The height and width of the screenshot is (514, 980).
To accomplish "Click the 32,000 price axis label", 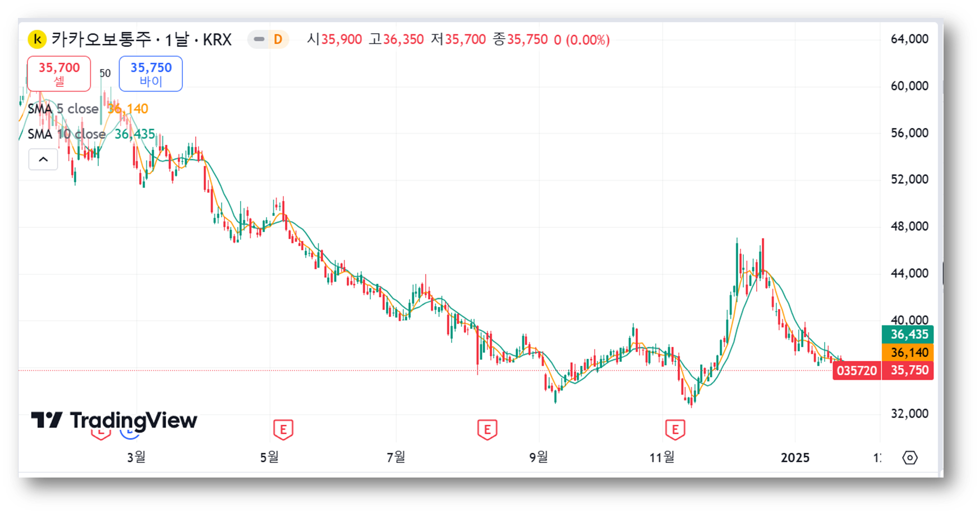I will click(x=909, y=414).
